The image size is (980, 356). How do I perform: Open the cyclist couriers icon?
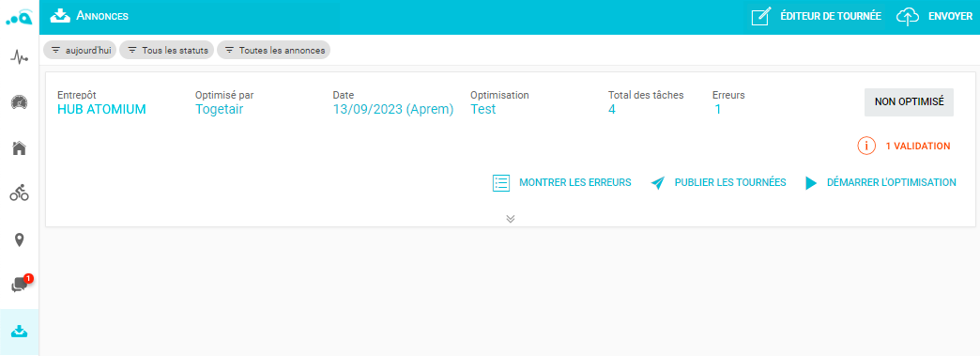pyautogui.click(x=20, y=193)
